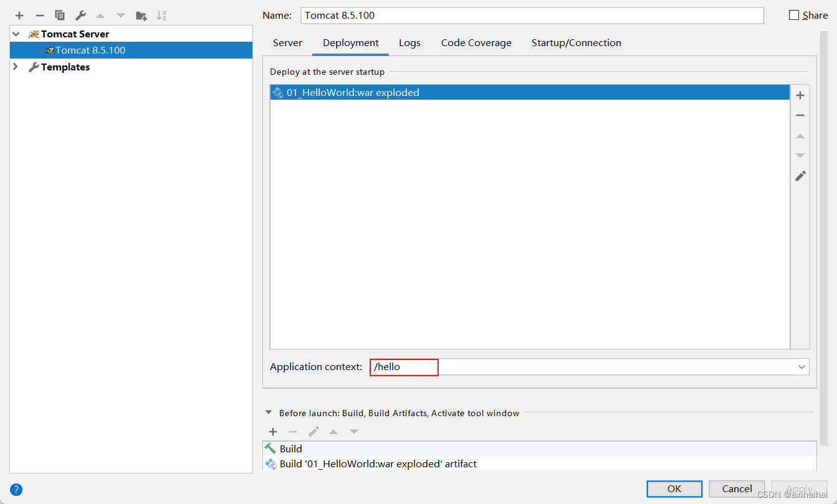This screenshot has height=504, width=837.
Task: Open the Application context dropdown
Action: tap(801, 367)
